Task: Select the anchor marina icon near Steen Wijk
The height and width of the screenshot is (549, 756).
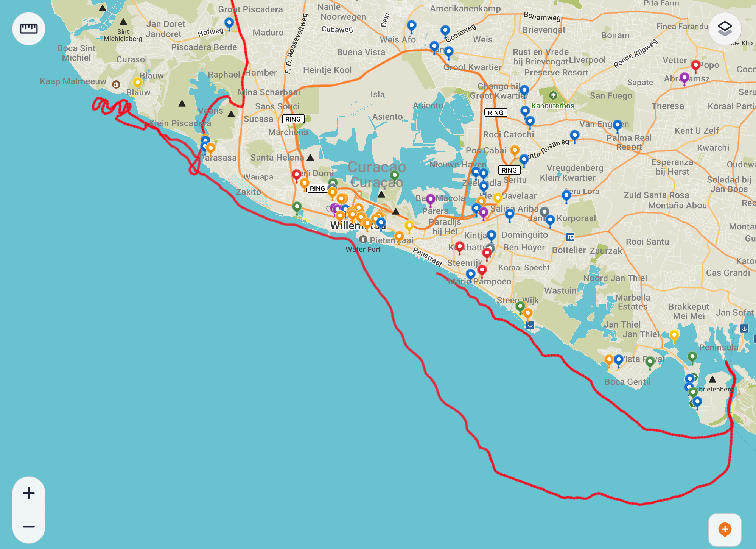Action: click(530, 325)
